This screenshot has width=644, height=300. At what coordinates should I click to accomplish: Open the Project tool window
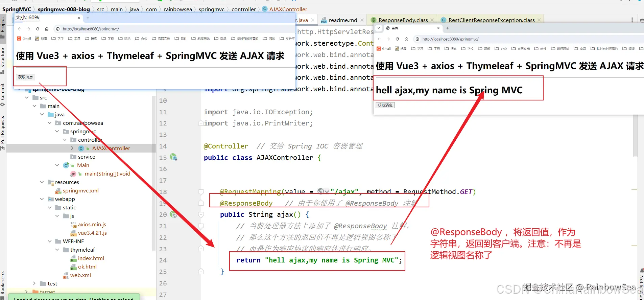(3, 28)
